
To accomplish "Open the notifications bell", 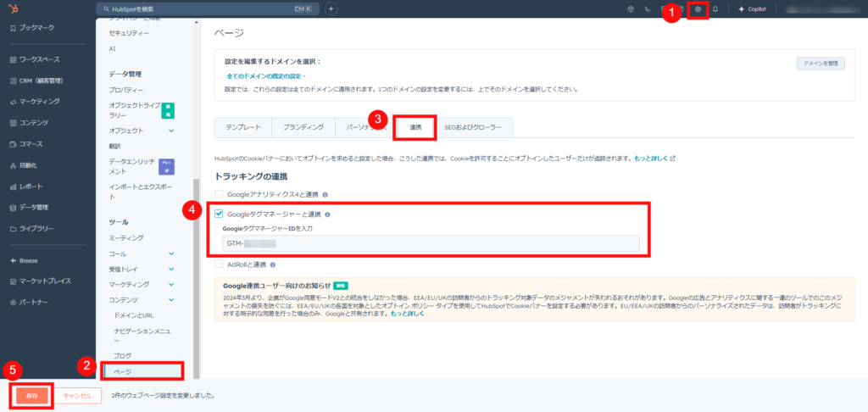I will coord(715,8).
